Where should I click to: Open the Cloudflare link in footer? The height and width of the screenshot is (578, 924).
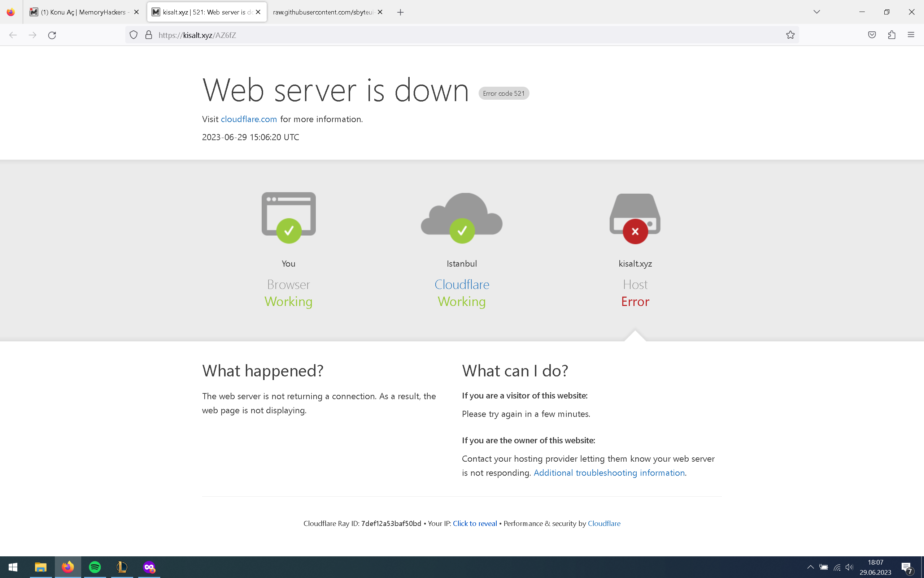(x=604, y=523)
